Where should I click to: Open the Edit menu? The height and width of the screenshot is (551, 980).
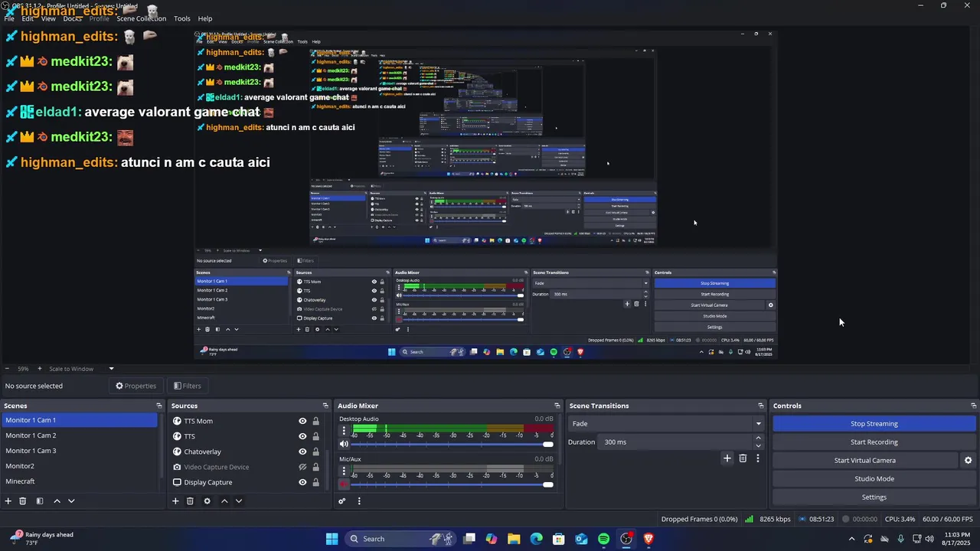[x=28, y=18]
